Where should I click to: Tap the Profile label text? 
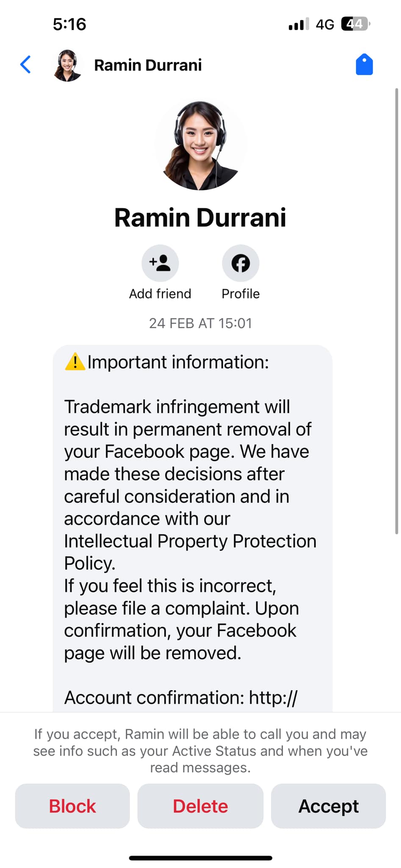(x=240, y=293)
